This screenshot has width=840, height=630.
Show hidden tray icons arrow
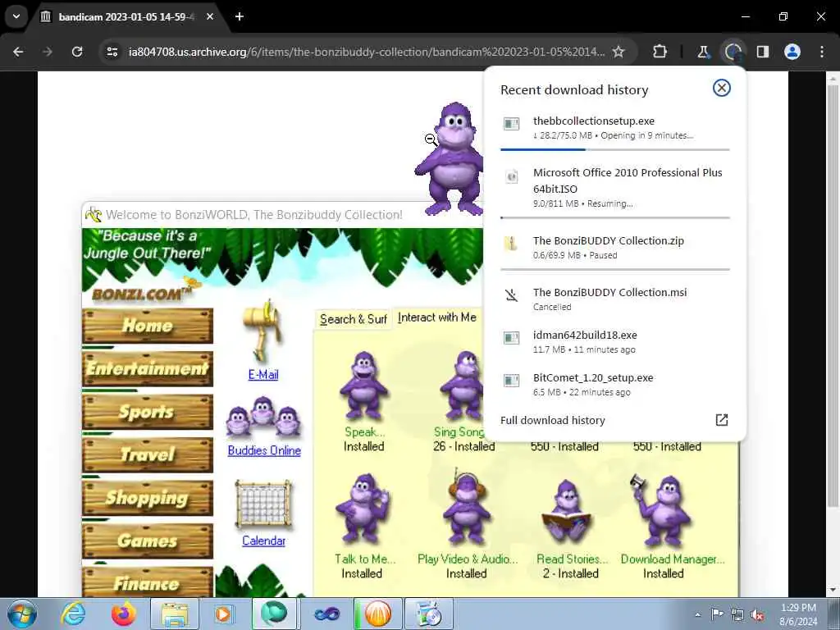(697, 615)
